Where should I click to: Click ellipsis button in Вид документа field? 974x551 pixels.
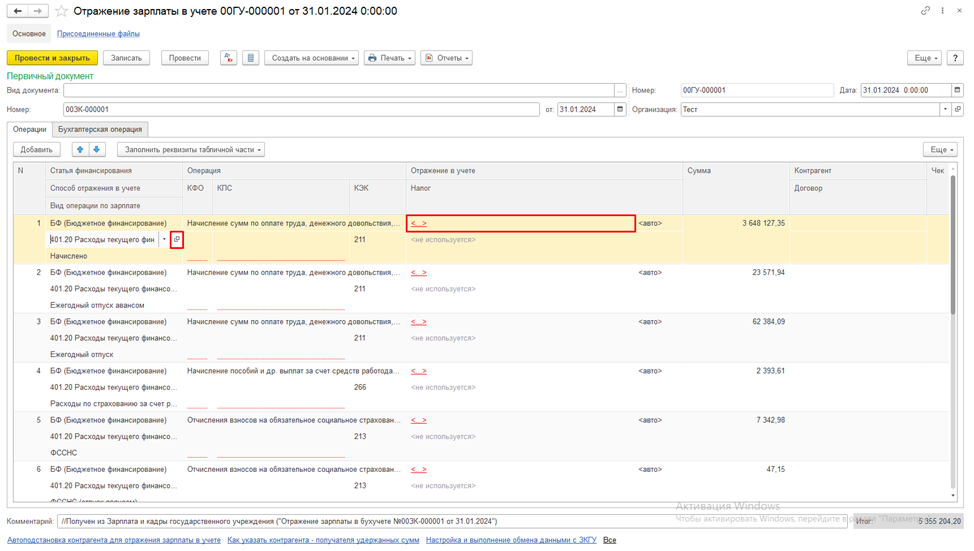(619, 91)
